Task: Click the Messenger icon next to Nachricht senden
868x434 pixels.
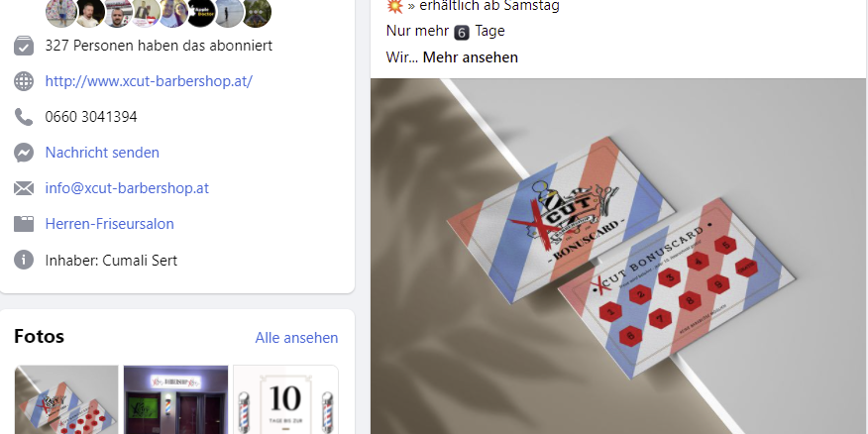Action: click(24, 153)
